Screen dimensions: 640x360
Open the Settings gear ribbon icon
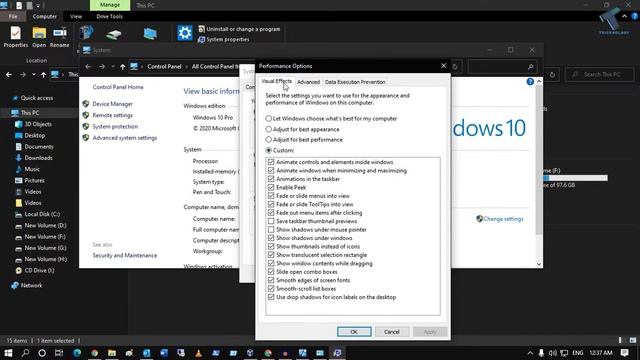(x=184, y=33)
